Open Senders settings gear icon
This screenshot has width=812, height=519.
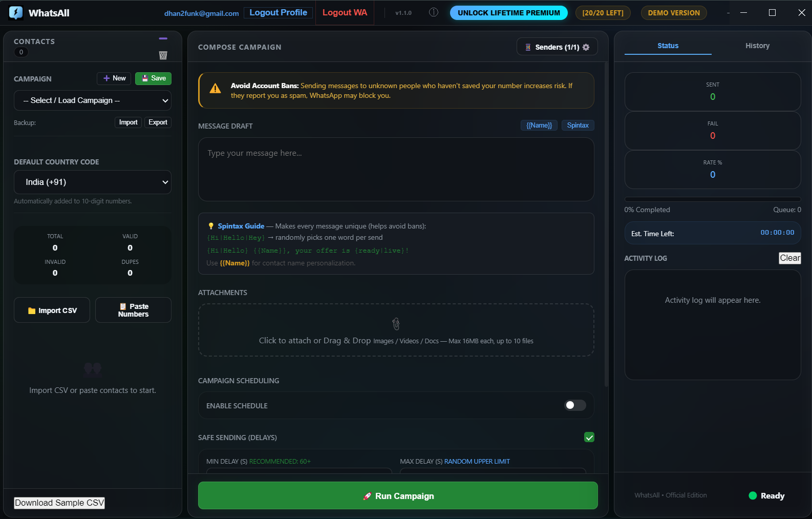586,47
